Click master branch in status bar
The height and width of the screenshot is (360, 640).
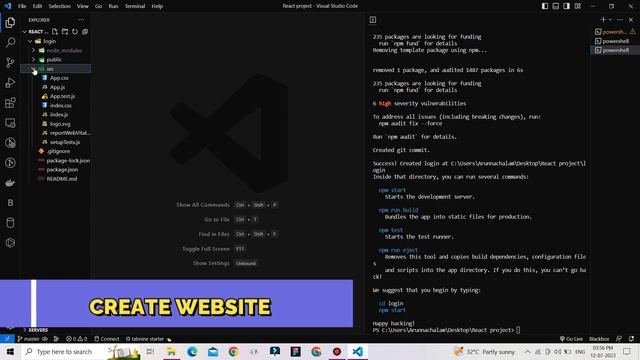coord(29,339)
